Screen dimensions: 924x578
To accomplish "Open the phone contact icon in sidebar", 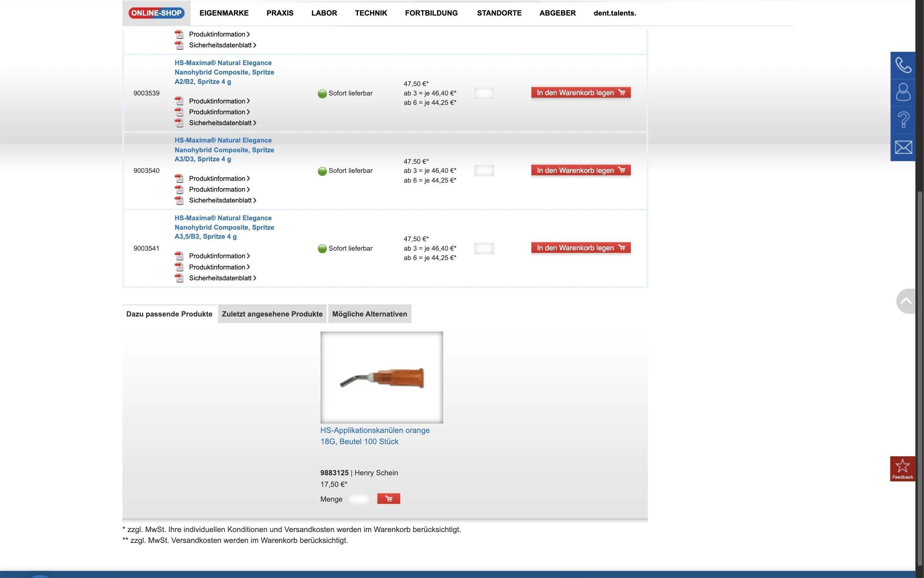I will click(x=903, y=65).
